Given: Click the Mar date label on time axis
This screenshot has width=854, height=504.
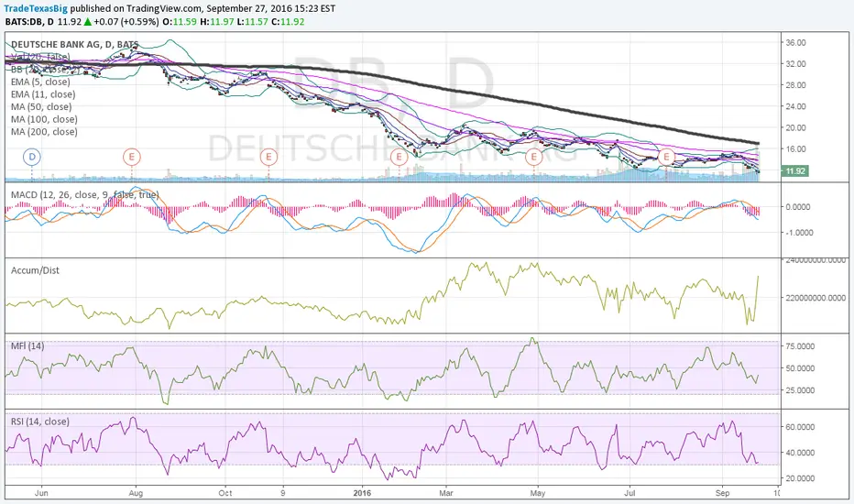Looking at the screenshot, I should (446, 493).
